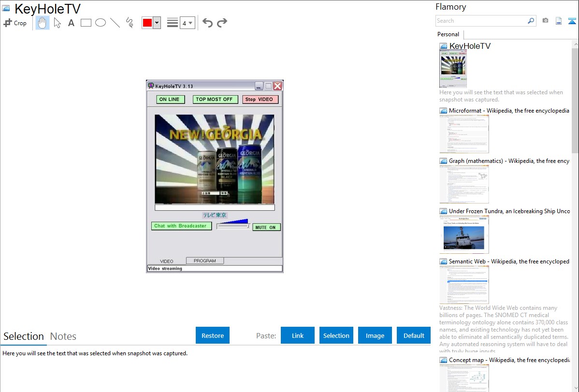Click the snapshot icon beside Under Frozen Tundra
The image size is (579, 392).
tap(443, 211)
